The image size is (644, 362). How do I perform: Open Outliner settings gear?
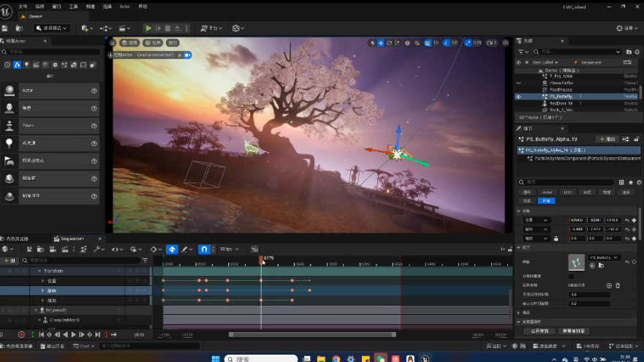point(637,52)
